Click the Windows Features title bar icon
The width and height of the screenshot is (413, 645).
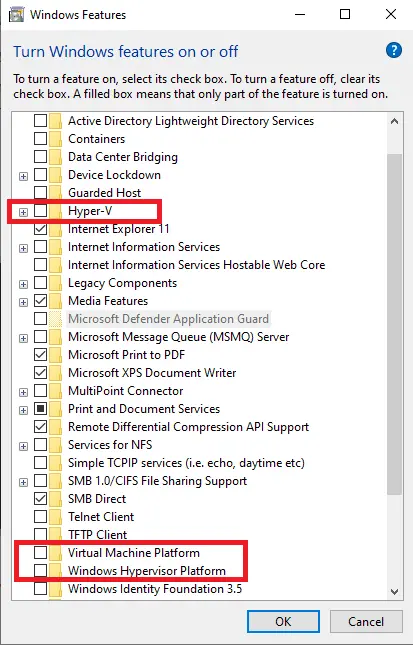tap(16, 14)
